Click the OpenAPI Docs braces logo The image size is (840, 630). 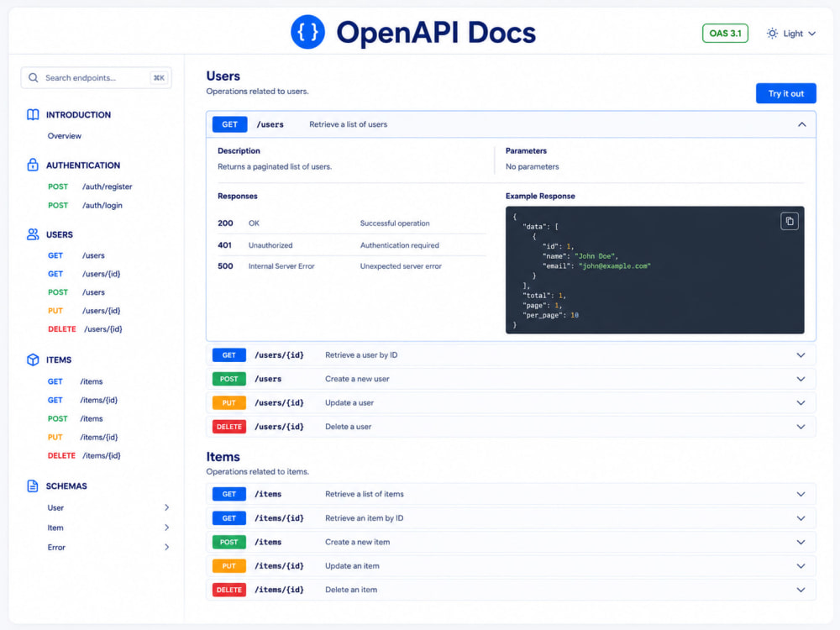click(x=307, y=32)
